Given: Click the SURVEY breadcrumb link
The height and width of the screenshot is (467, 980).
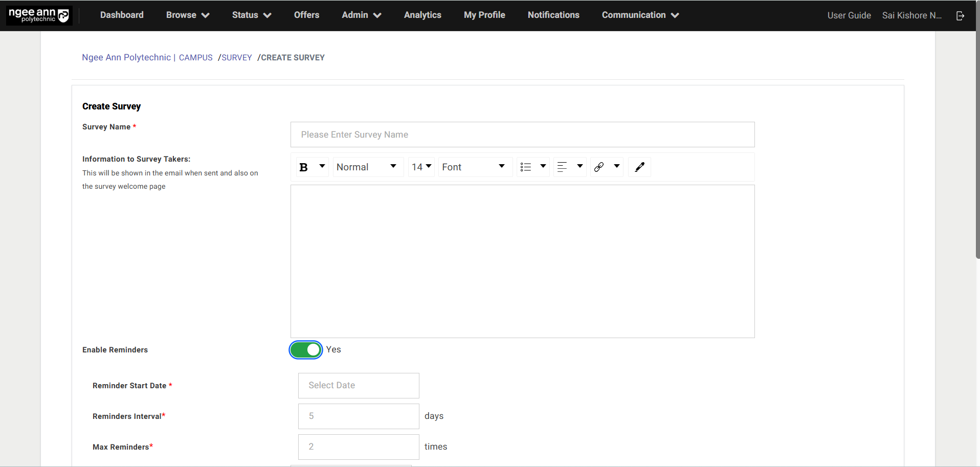Looking at the screenshot, I should [x=237, y=58].
